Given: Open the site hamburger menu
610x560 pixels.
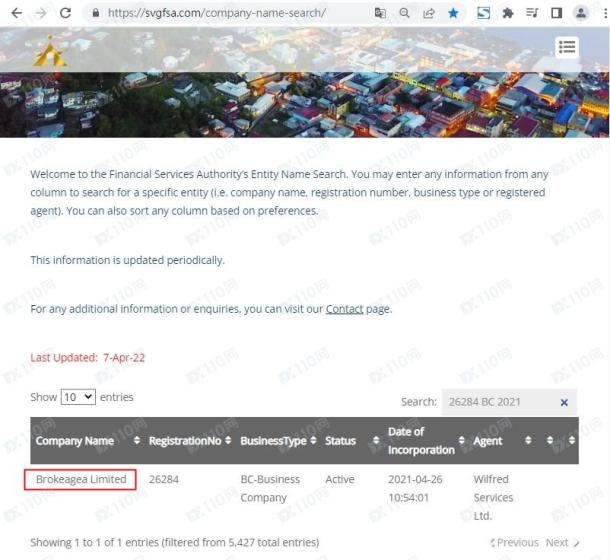Looking at the screenshot, I should pyautogui.click(x=567, y=47).
